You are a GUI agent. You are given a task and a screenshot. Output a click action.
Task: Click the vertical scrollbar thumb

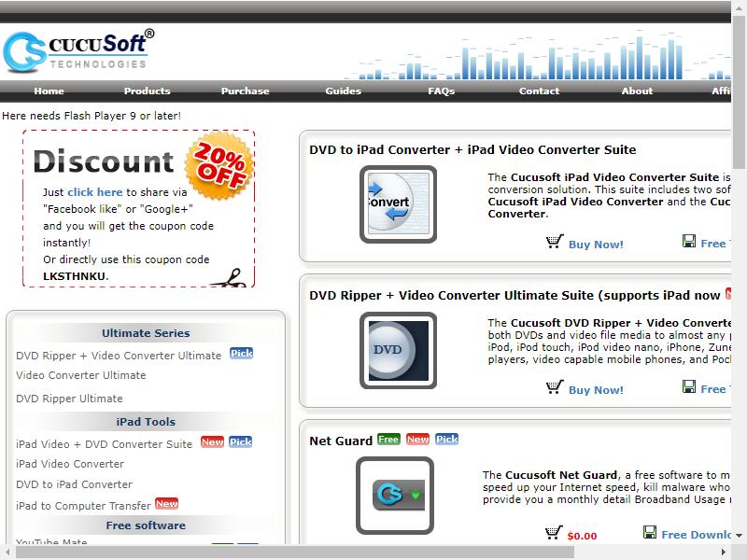coord(739,91)
